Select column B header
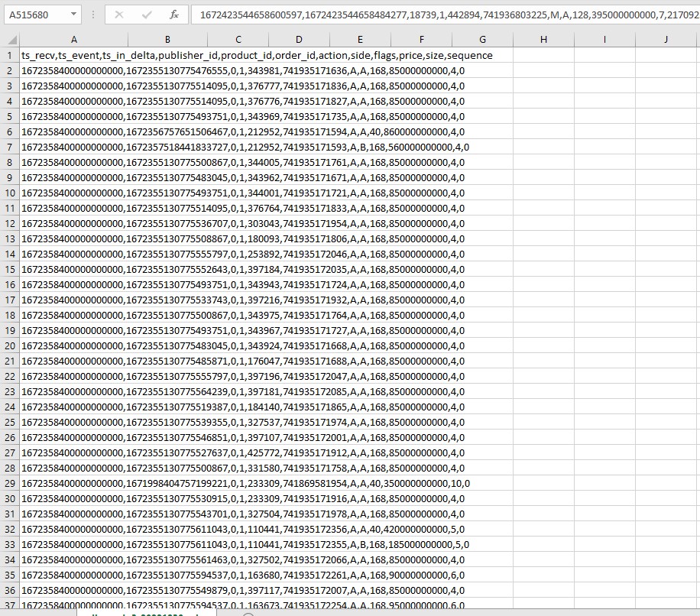 [167, 40]
